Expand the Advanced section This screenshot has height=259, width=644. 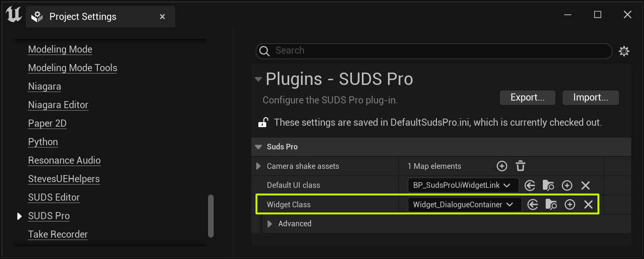coord(270,223)
